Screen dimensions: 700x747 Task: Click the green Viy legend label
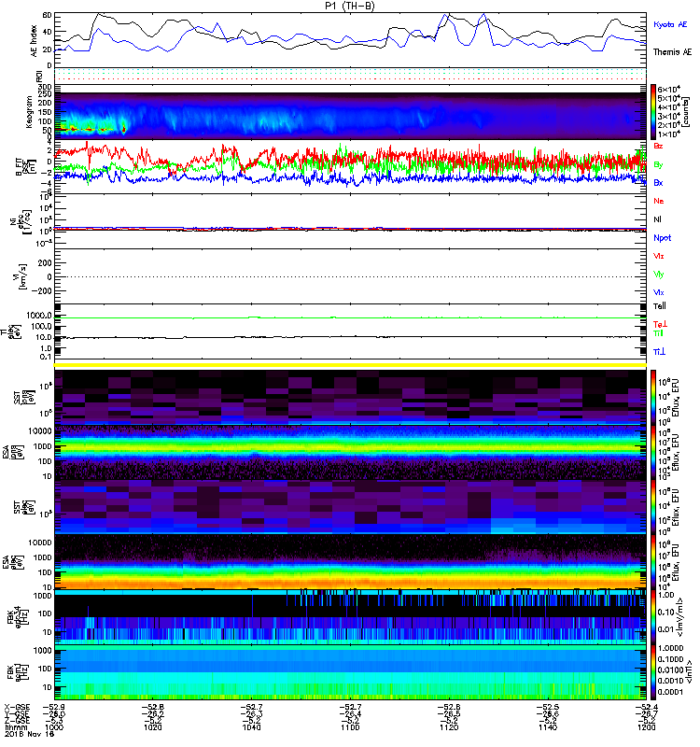[x=659, y=275]
